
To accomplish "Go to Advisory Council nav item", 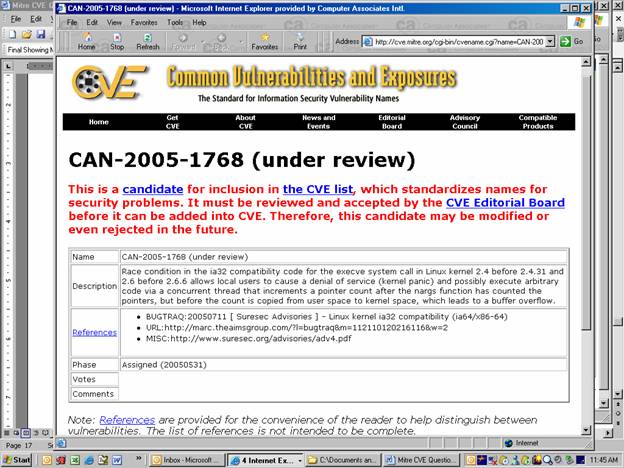I will pyautogui.click(x=464, y=122).
